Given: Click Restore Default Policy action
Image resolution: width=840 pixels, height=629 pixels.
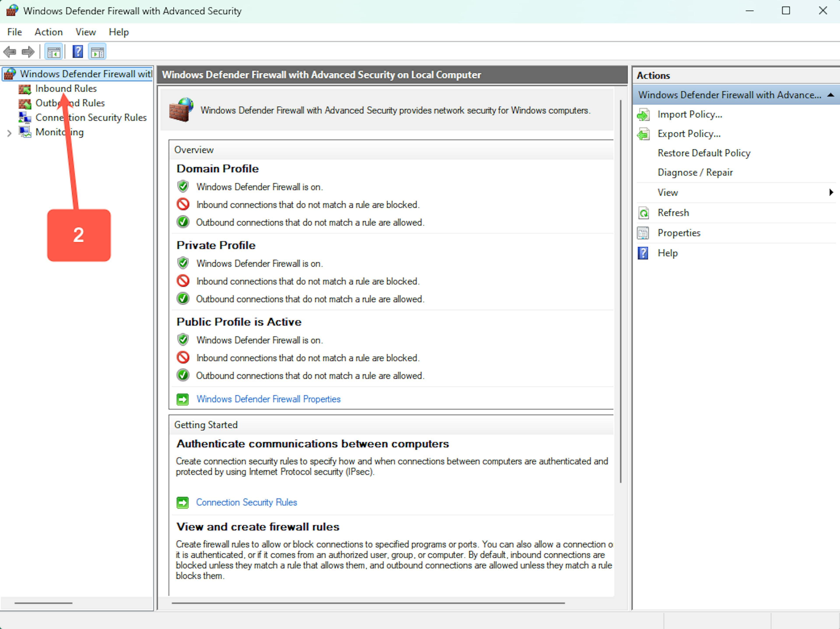Looking at the screenshot, I should coord(704,153).
